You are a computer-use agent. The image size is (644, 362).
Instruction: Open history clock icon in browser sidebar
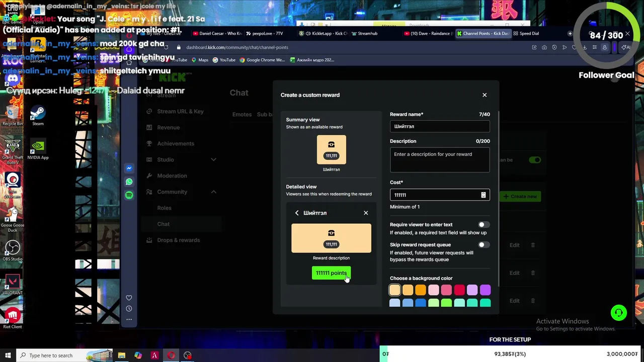pos(129,308)
